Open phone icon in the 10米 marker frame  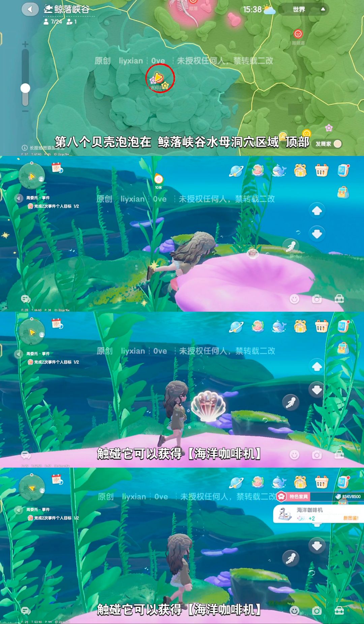pos(343,170)
